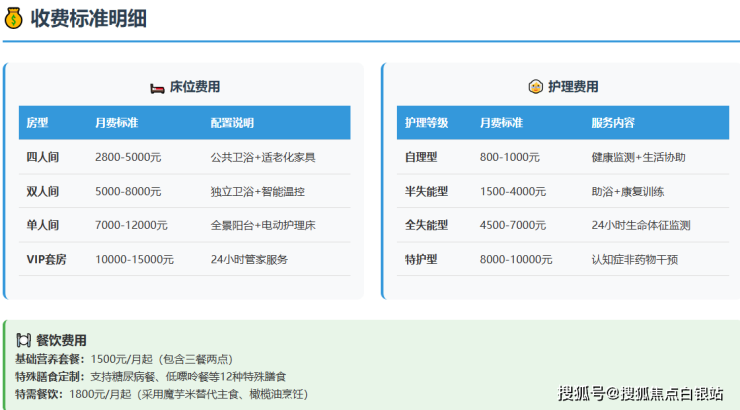Select the 单人间 row label
740x410 pixels.
click(x=42, y=225)
